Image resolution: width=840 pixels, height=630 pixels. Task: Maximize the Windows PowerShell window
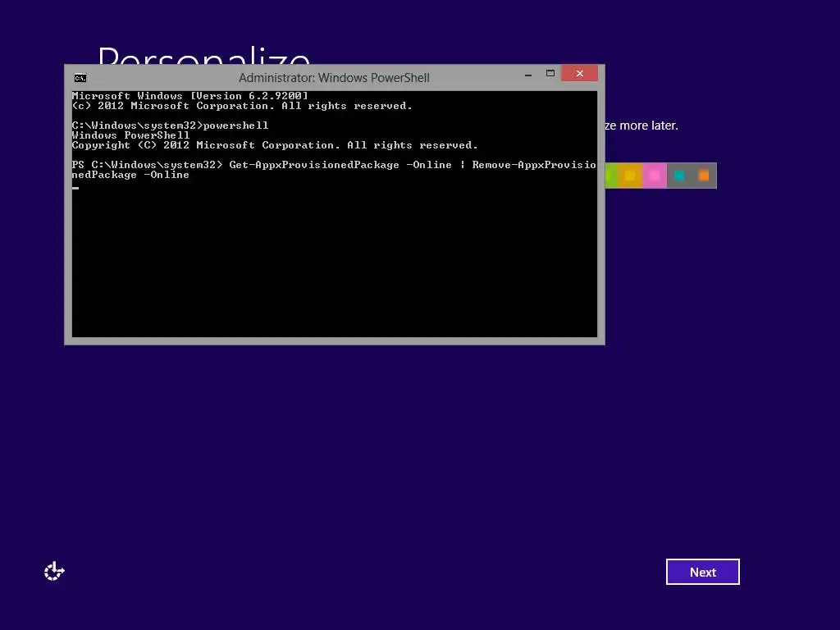pyautogui.click(x=550, y=73)
